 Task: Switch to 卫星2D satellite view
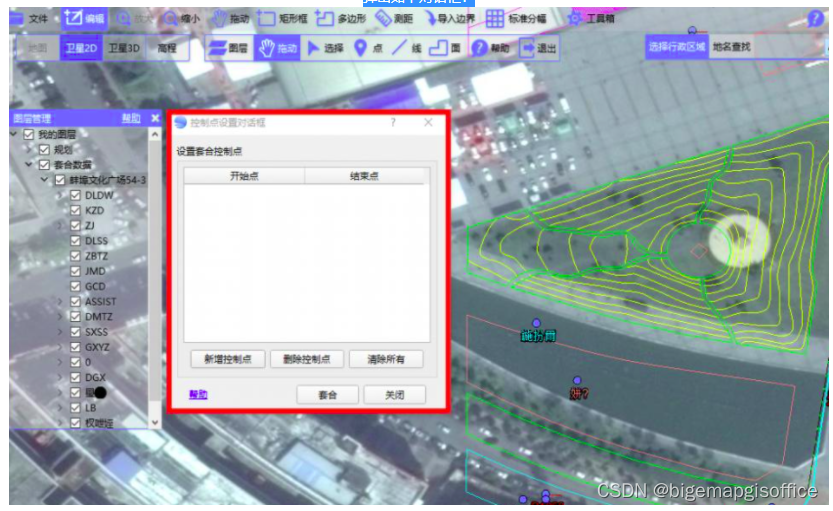81,48
